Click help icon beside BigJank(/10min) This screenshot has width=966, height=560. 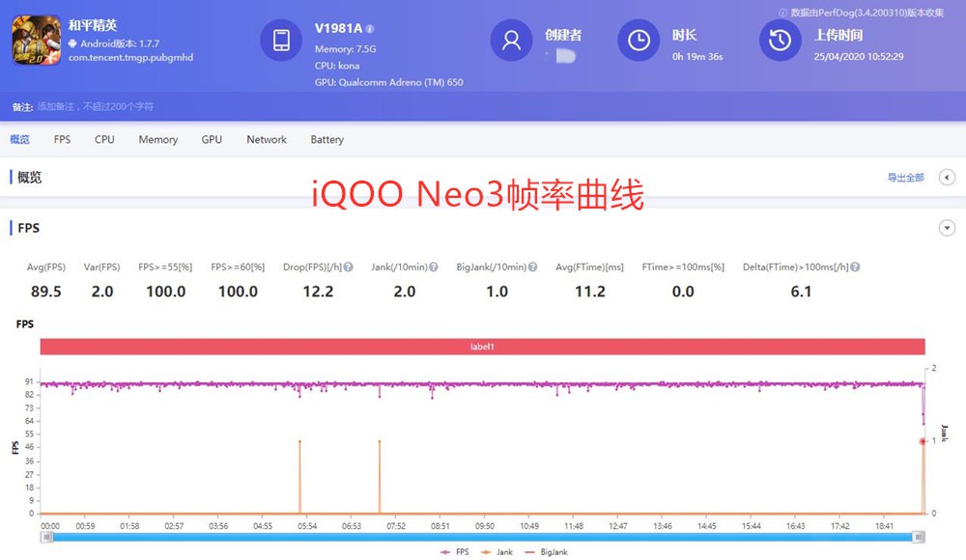[532, 266]
